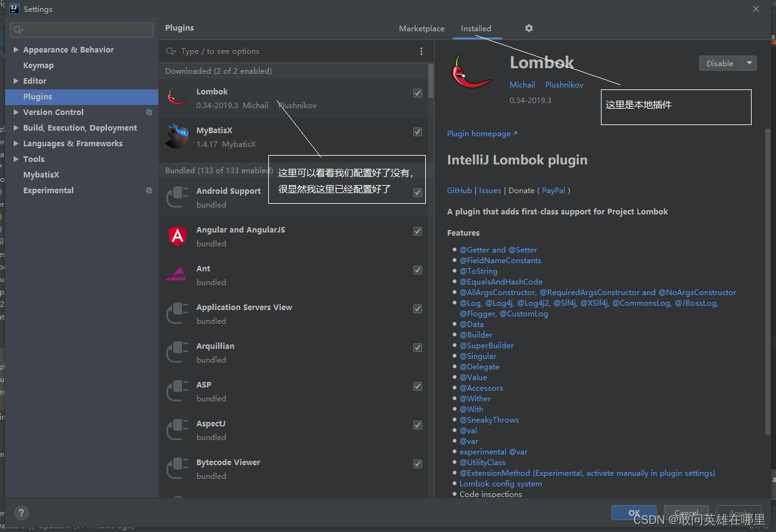
Task: Expand Languages & Frameworks node
Action: (16, 144)
